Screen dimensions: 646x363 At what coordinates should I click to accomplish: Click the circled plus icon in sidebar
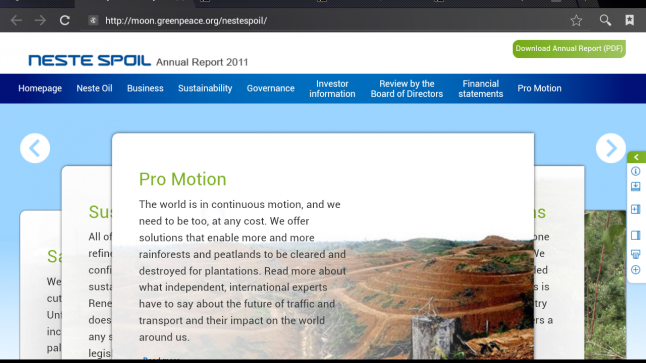click(636, 270)
